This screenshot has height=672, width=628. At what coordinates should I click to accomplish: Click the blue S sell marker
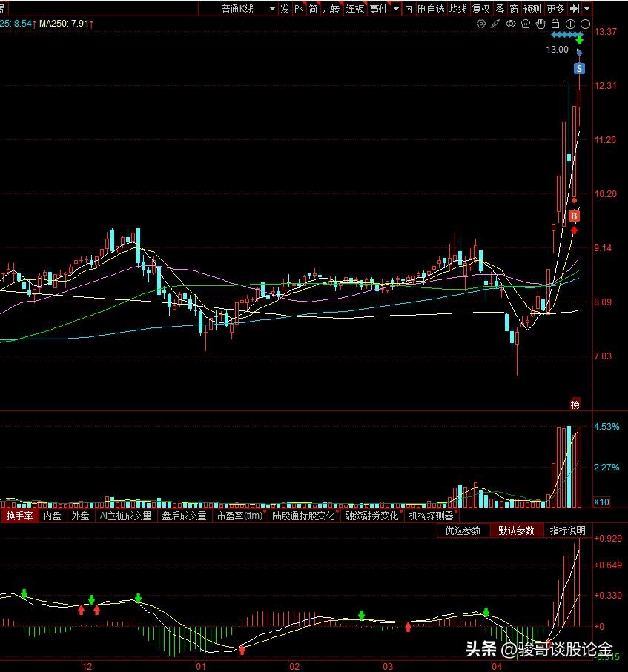point(579,68)
